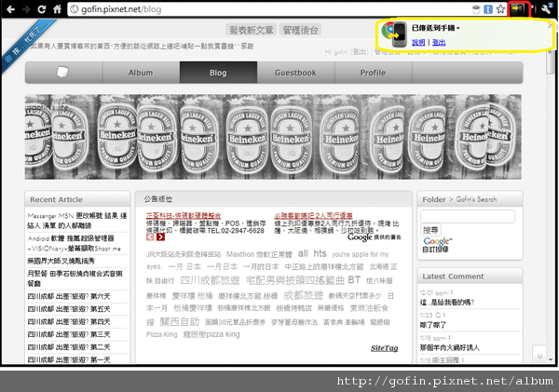Open article 四川成都 出差?旅遊? 第一天
The image size is (559, 392).
(69, 359)
